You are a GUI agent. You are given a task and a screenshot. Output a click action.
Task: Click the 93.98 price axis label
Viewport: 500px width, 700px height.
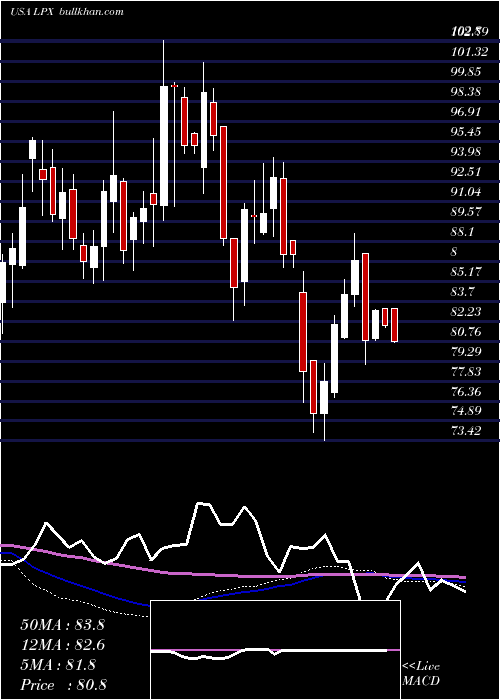(466, 152)
